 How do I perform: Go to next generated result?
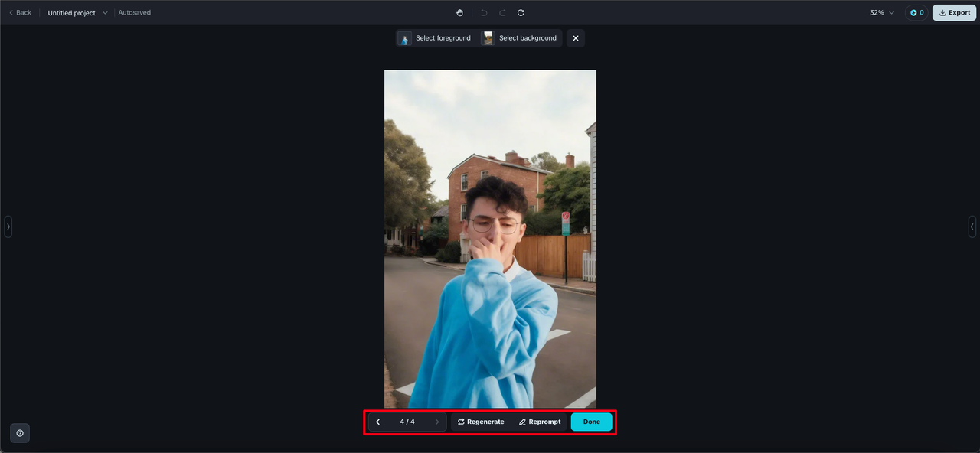437,422
